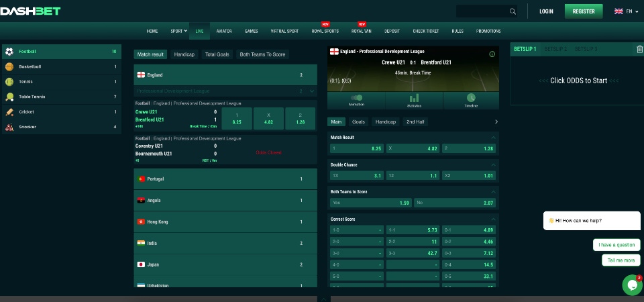The height and width of the screenshot is (302, 644).
Task: Select the India flag row
Action: coord(225,243)
